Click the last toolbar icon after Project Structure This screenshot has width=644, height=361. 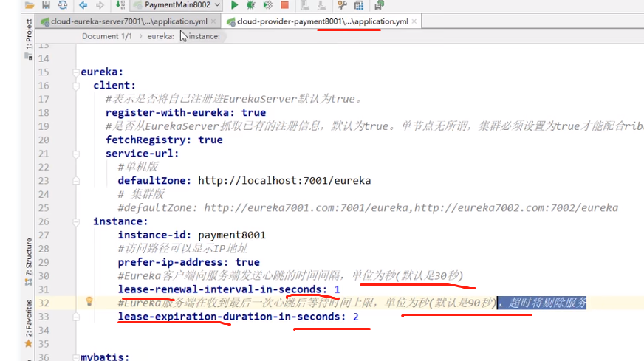[379, 5]
